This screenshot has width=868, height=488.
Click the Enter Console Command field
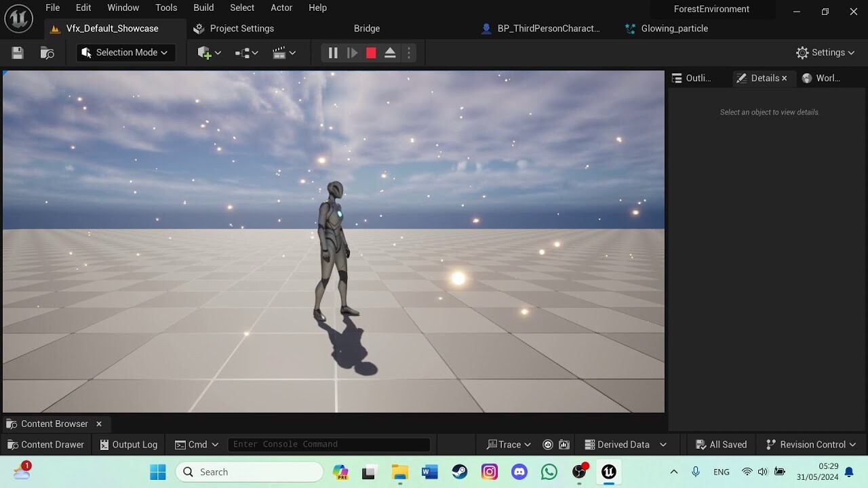329,444
